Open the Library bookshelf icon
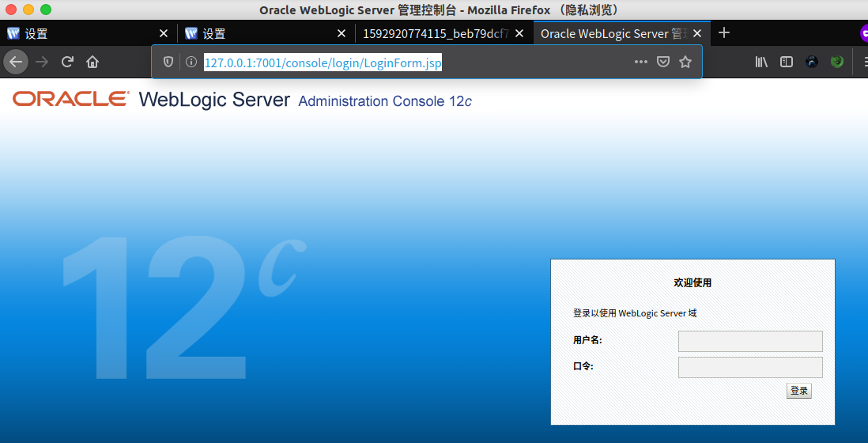Image resolution: width=868 pixels, height=443 pixels. click(x=762, y=62)
